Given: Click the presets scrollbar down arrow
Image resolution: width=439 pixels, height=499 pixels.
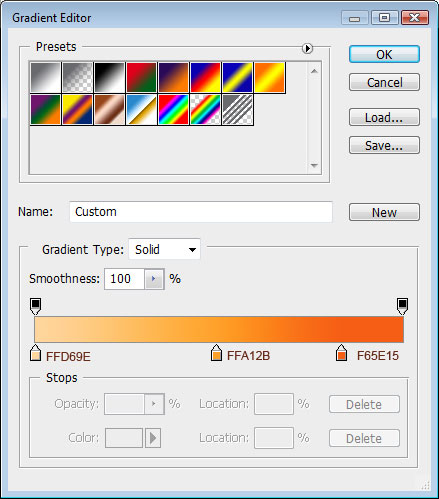Looking at the screenshot, I should tap(314, 165).
